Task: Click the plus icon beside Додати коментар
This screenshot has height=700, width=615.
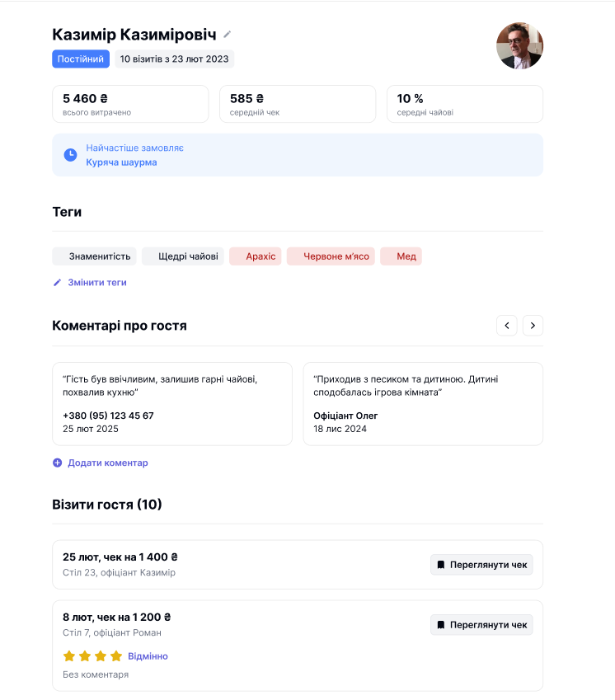Action: pos(57,463)
